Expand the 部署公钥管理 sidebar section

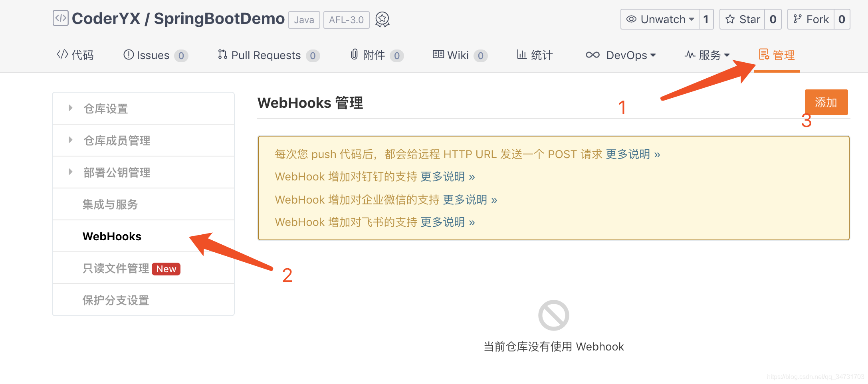tap(143, 172)
